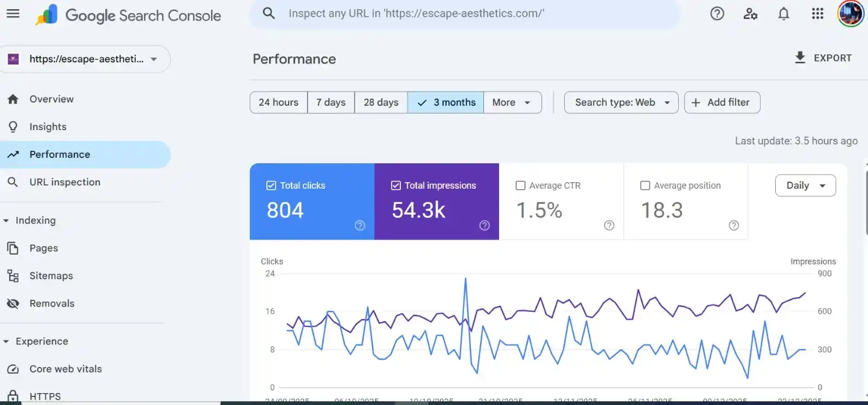The image size is (868, 405).
Task: Click the Pages document icon
Action: (13, 248)
